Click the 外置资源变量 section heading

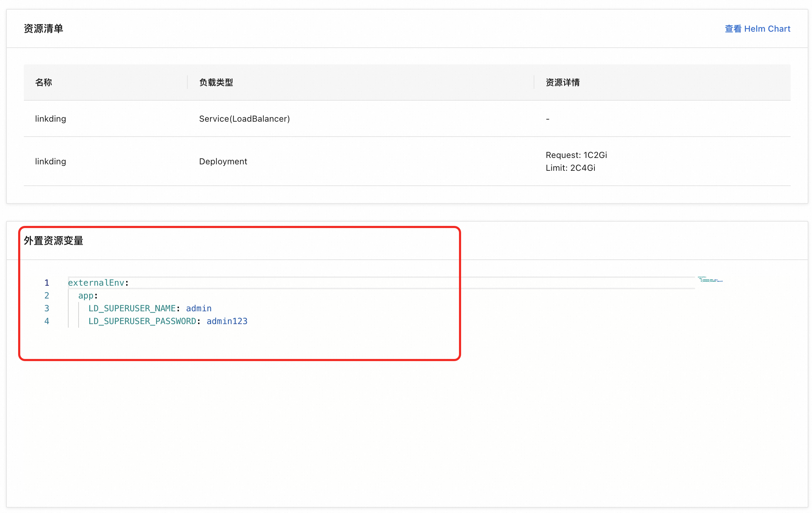pyautogui.click(x=53, y=241)
